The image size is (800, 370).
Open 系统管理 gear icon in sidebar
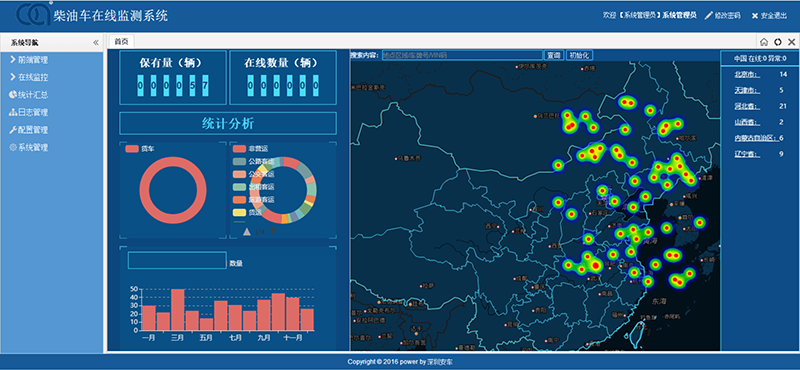(13, 147)
